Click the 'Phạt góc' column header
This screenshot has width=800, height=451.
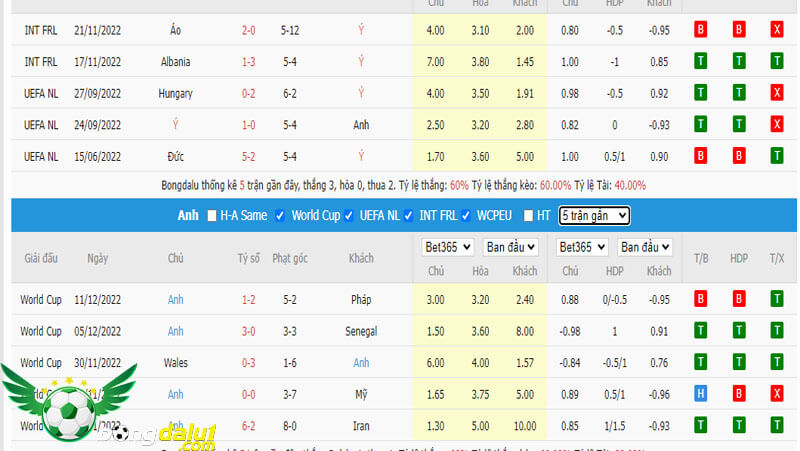(290, 258)
